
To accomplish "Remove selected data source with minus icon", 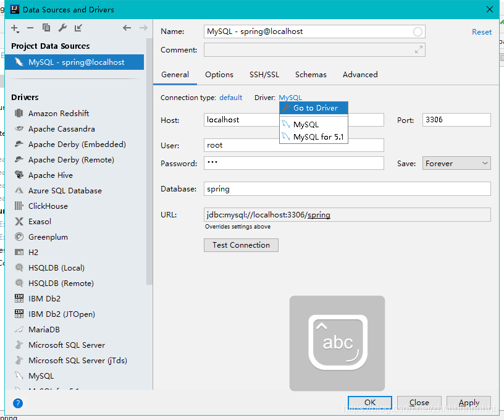I will coord(30,28).
